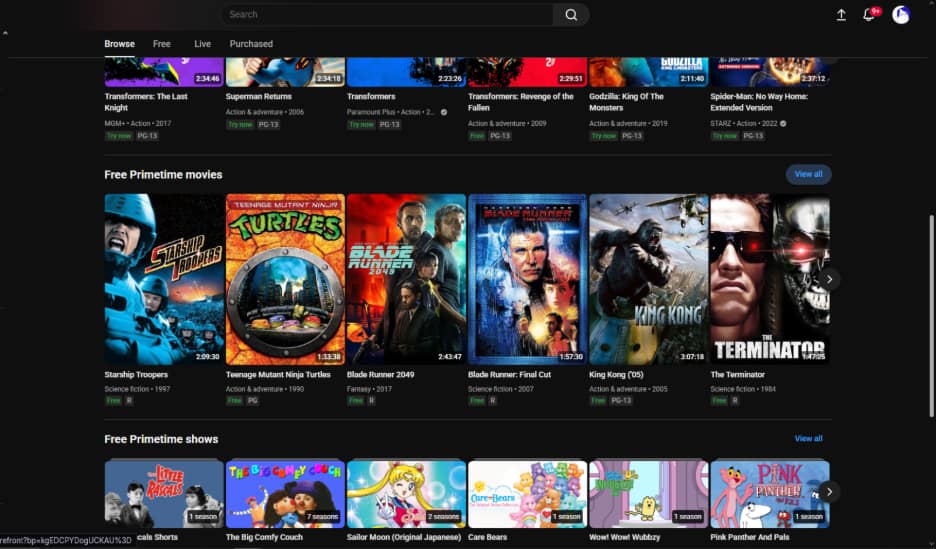Click the Starship Troopers title text
The height and width of the screenshot is (549, 936).
(136, 375)
